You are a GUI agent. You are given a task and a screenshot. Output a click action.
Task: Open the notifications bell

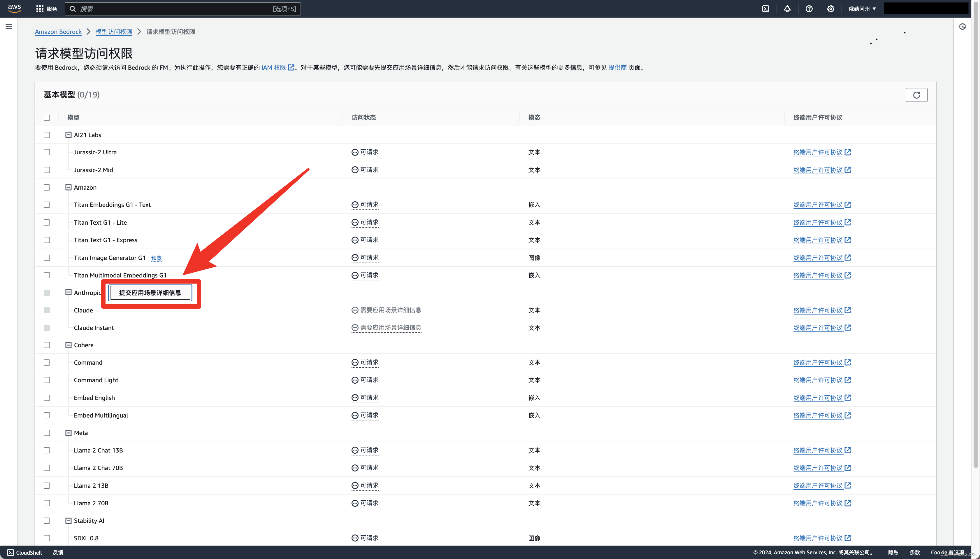pyautogui.click(x=787, y=9)
